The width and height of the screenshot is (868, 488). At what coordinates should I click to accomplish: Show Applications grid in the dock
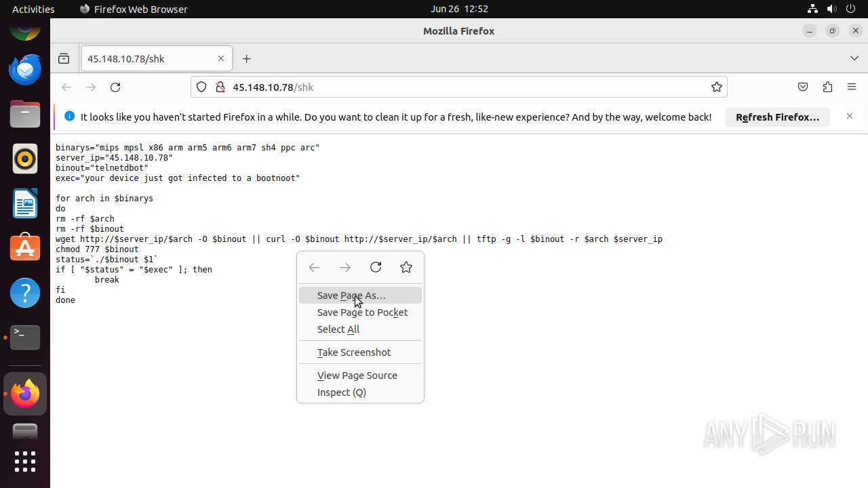coord(25,462)
